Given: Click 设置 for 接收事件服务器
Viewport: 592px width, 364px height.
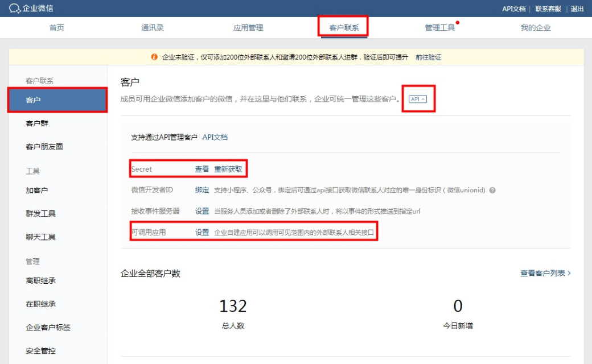Looking at the screenshot, I should tap(202, 211).
